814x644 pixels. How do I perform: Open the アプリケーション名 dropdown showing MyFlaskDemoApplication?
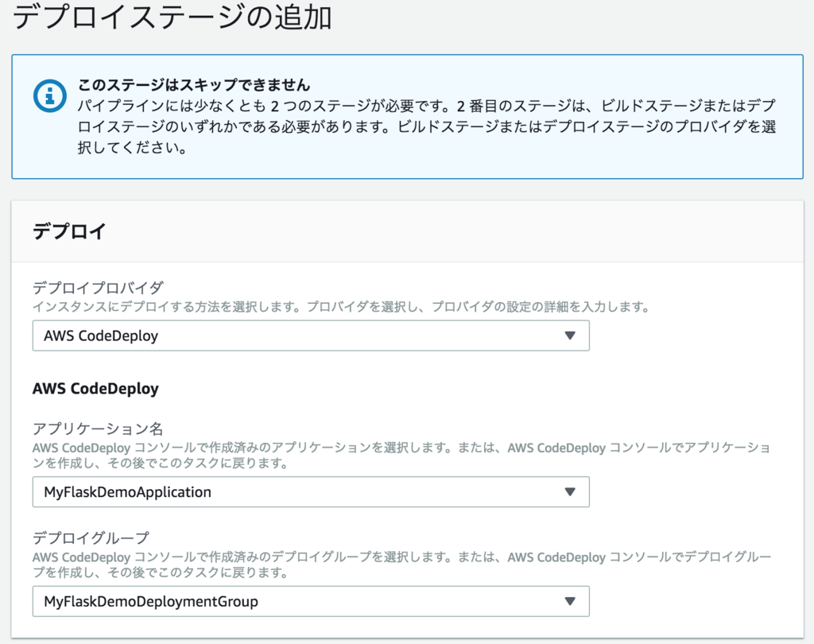pyautogui.click(x=311, y=492)
